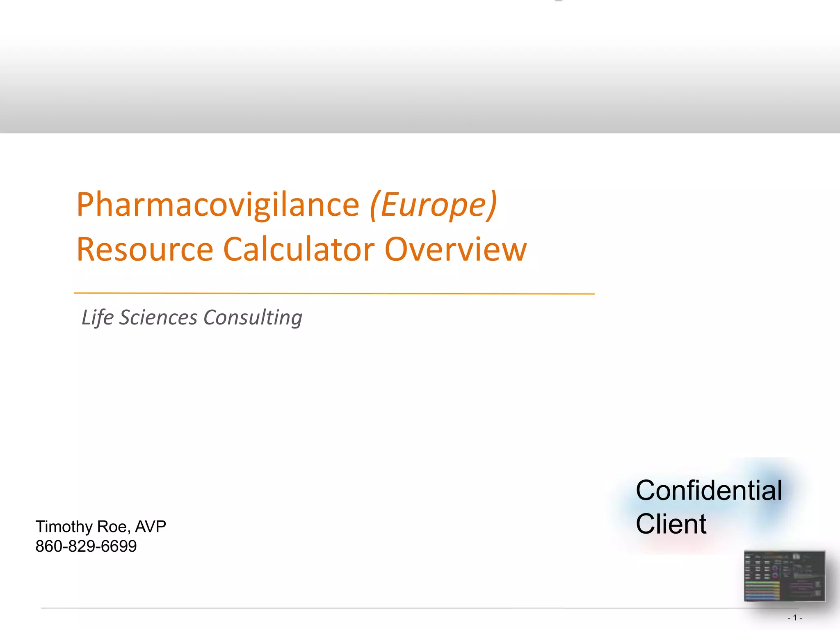Click the italic "(Europe)" text
Image resolution: width=840 pixels, height=630 pixels.
pos(434,204)
